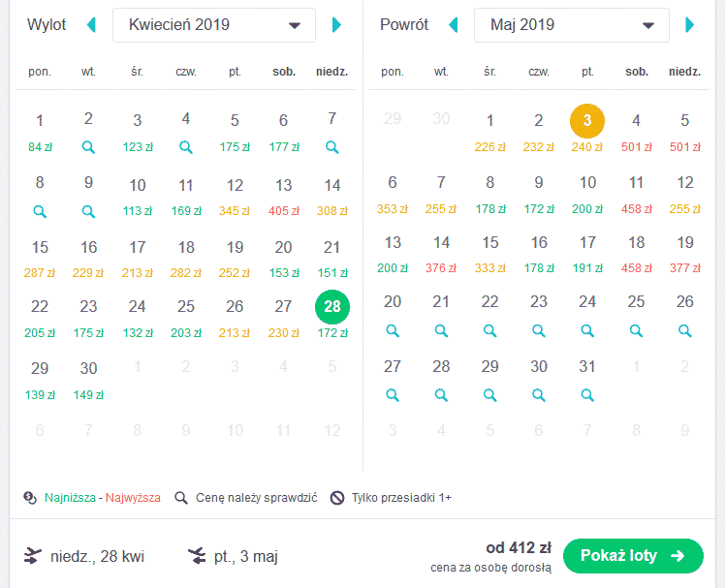Select return date May 3

587,121
